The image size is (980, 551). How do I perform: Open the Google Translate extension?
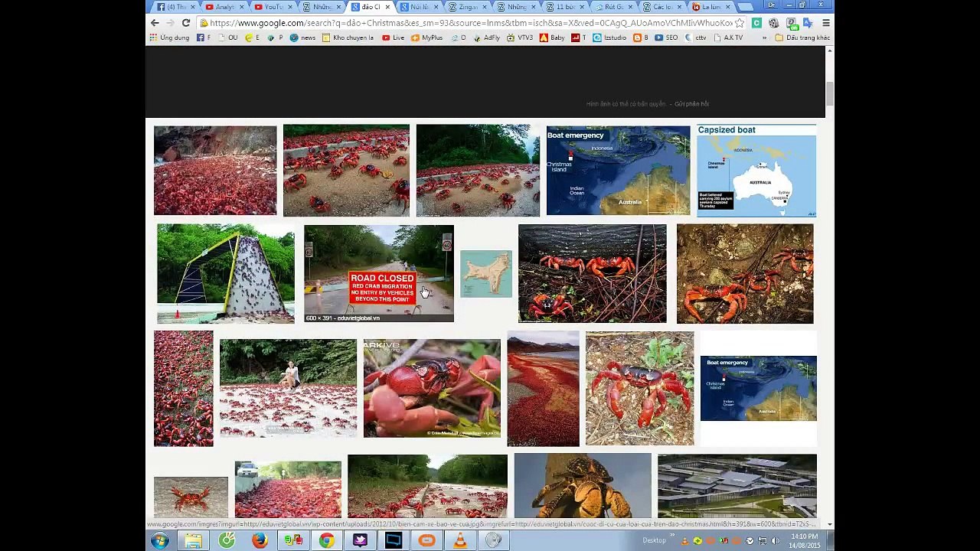click(807, 23)
